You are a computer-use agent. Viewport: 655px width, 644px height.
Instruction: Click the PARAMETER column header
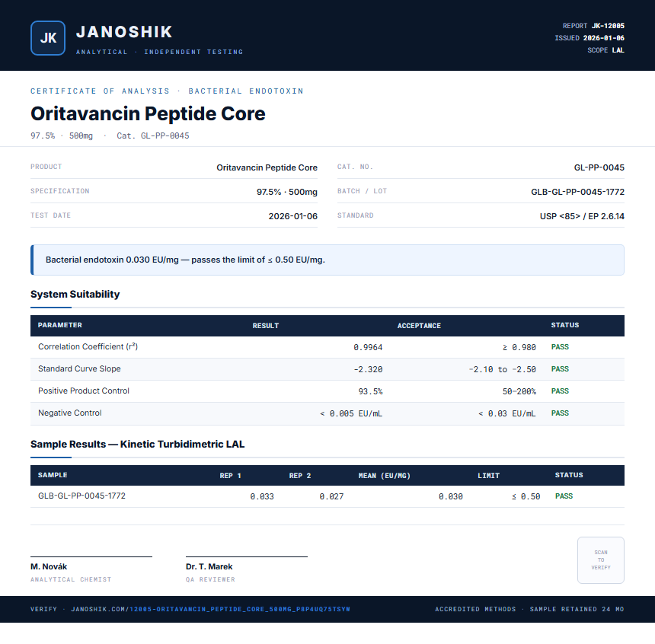click(x=59, y=325)
